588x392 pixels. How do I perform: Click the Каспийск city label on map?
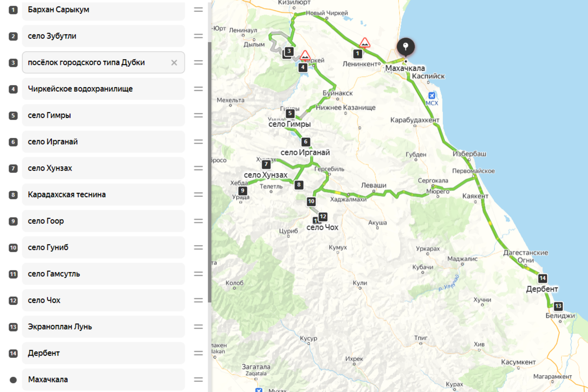(x=428, y=76)
